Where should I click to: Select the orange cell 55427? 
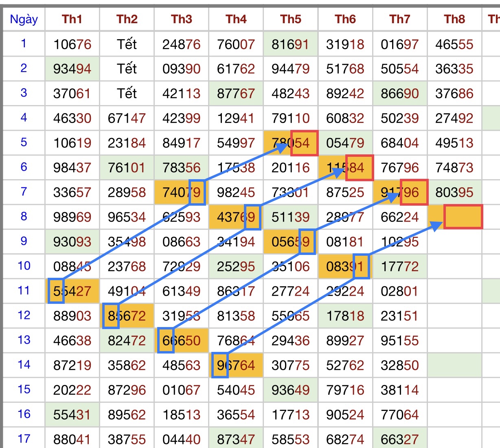coord(72,291)
